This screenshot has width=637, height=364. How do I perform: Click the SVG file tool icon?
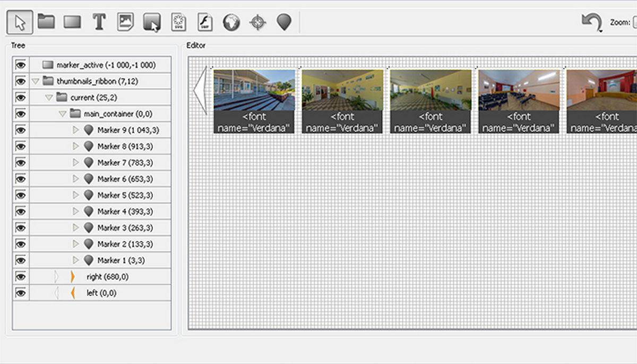coord(178,22)
